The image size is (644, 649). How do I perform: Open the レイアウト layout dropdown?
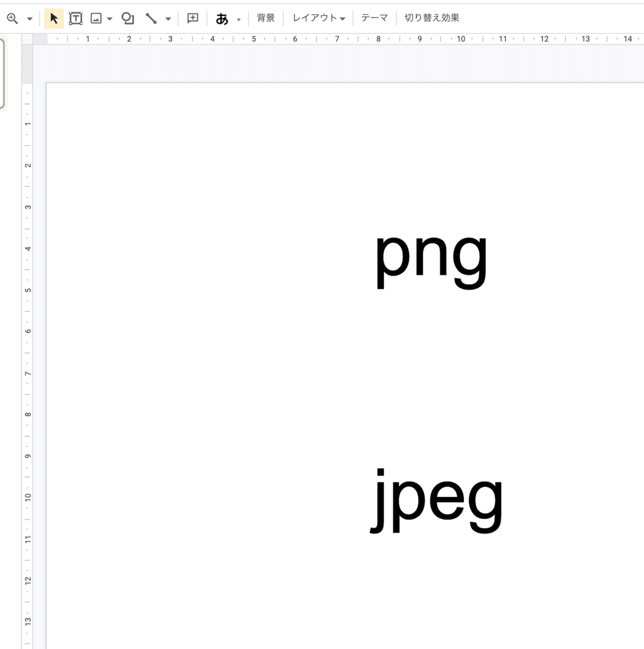pyautogui.click(x=319, y=18)
